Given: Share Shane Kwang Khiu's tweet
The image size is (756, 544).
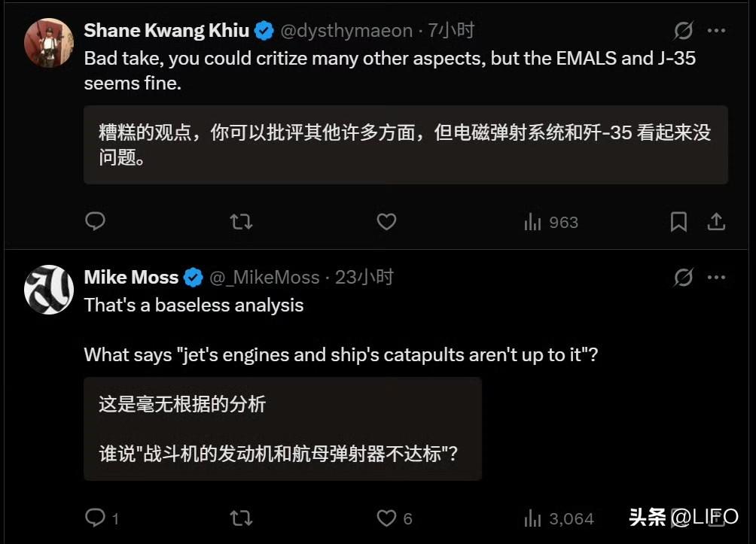Looking at the screenshot, I should click(716, 222).
